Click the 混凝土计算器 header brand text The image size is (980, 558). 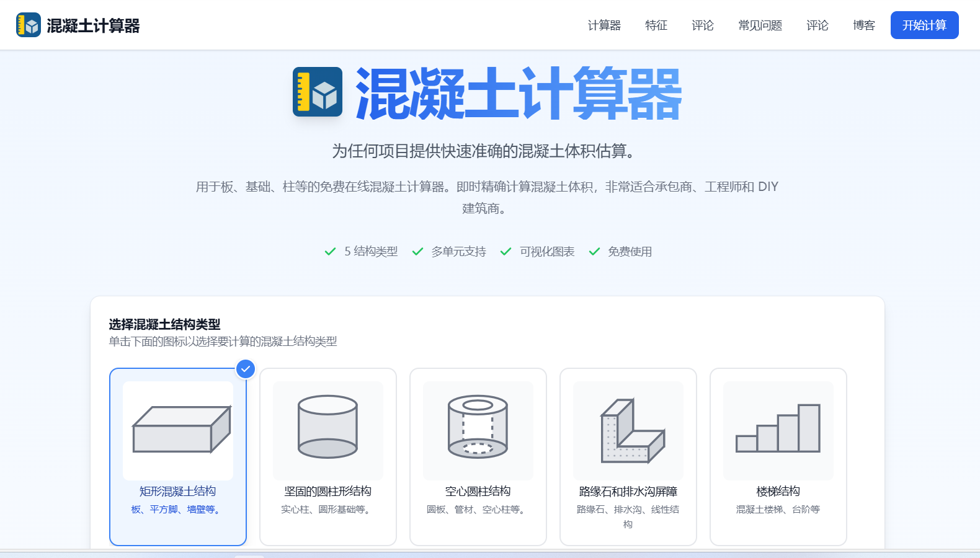coord(94,25)
